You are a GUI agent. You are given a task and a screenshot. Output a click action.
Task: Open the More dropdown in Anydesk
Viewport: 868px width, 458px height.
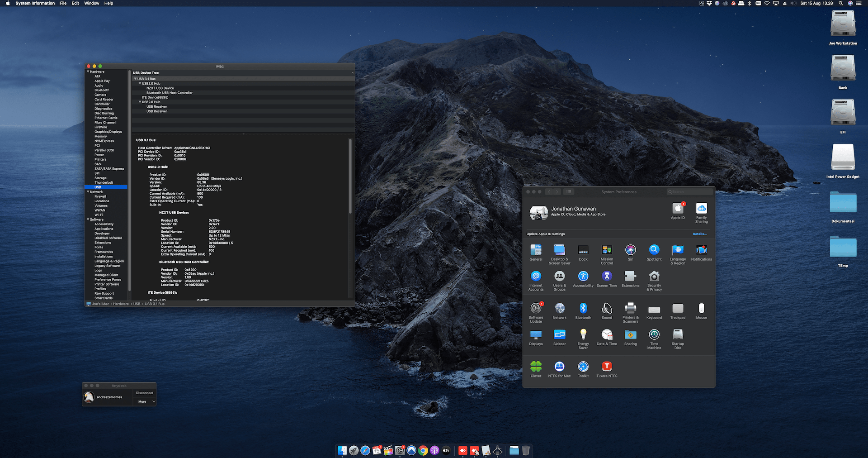pyautogui.click(x=145, y=401)
